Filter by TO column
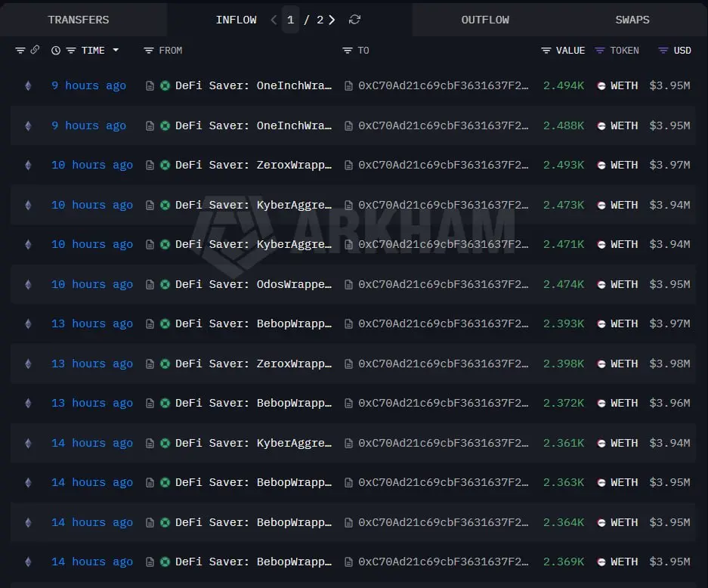708x588 pixels. 348,51
